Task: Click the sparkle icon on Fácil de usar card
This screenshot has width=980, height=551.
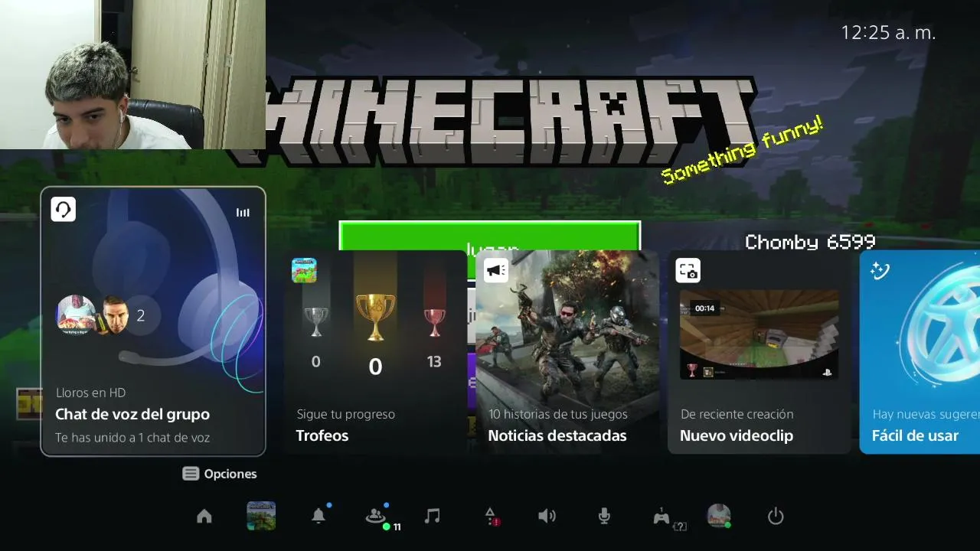Action: [x=880, y=270]
